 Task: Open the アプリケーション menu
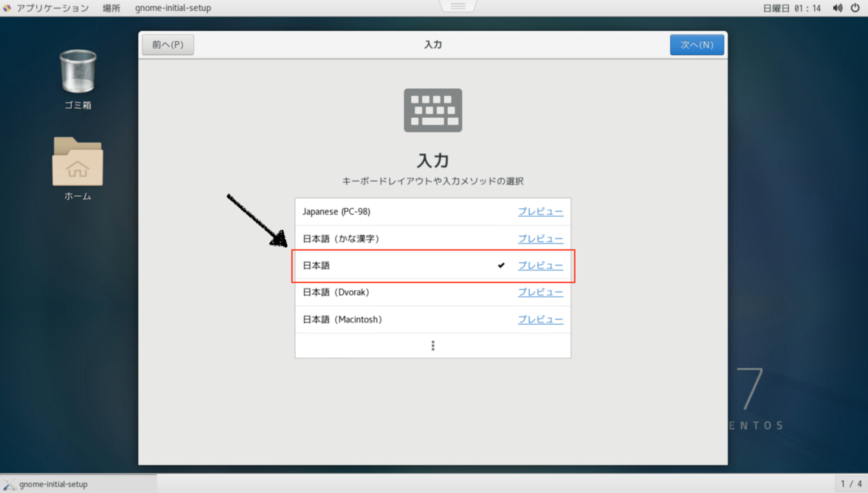tap(53, 8)
